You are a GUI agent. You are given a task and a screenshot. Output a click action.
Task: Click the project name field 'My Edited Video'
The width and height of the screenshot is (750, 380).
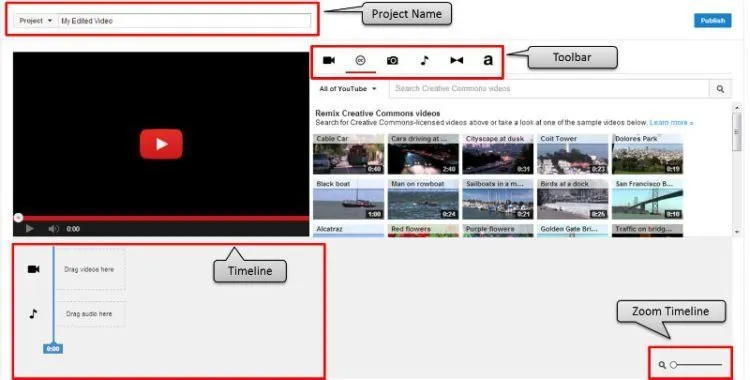pyautogui.click(x=184, y=21)
